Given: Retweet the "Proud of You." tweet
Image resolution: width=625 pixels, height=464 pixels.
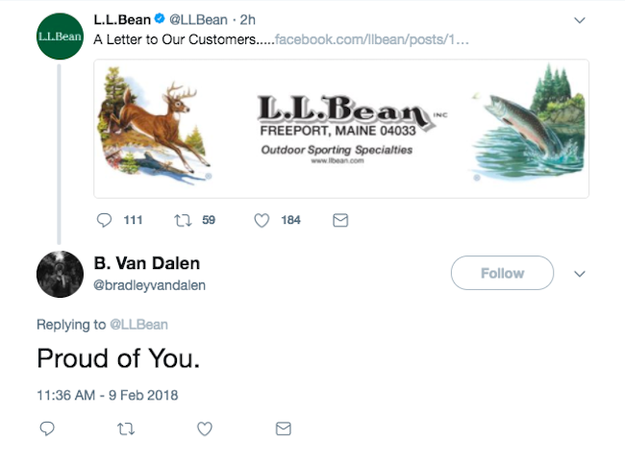Looking at the screenshot, I should [126, 429].
